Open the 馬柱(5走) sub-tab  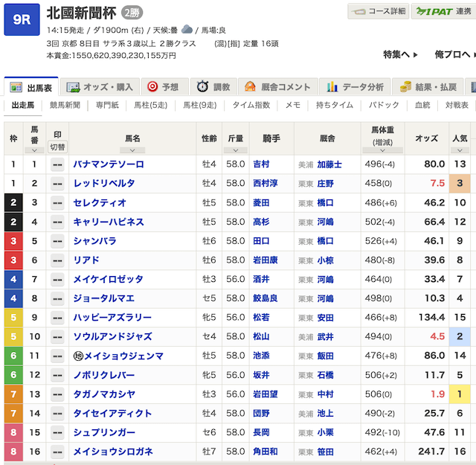[150, 106]
